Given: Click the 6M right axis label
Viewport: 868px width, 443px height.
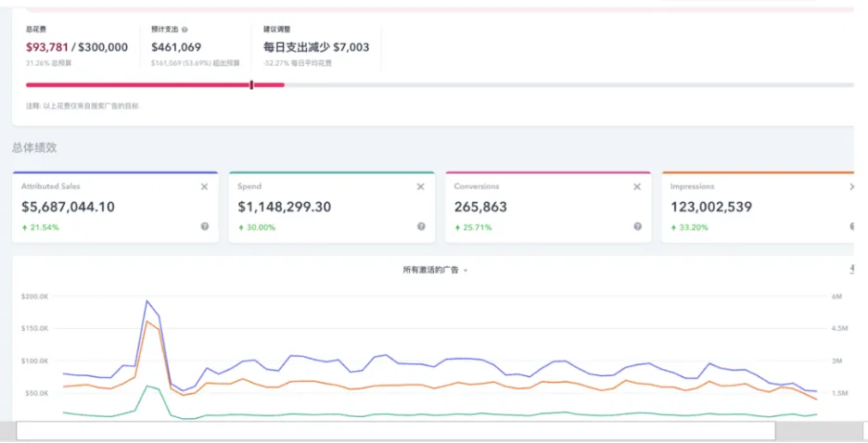Looking at the screenshot, I should (836, 297).
